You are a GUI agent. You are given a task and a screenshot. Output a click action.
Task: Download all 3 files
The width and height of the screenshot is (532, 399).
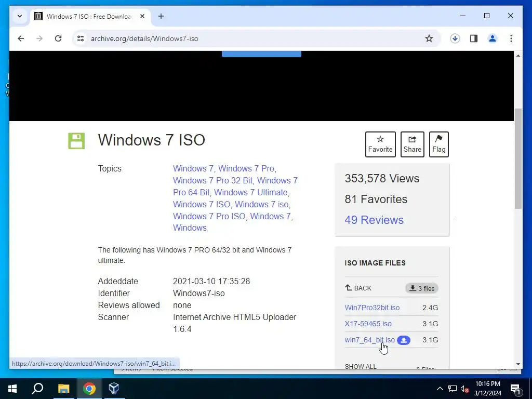click(422, 288)
